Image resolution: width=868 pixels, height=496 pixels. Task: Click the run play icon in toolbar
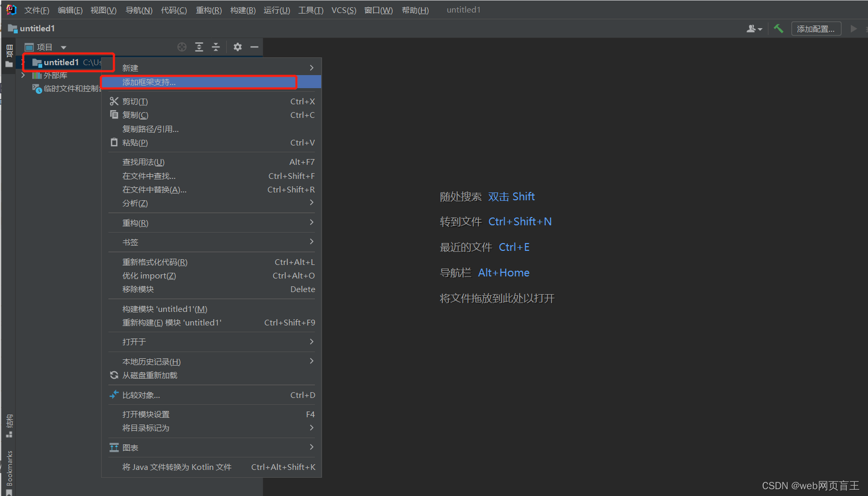pyautogui.click(x=853, y=29)
